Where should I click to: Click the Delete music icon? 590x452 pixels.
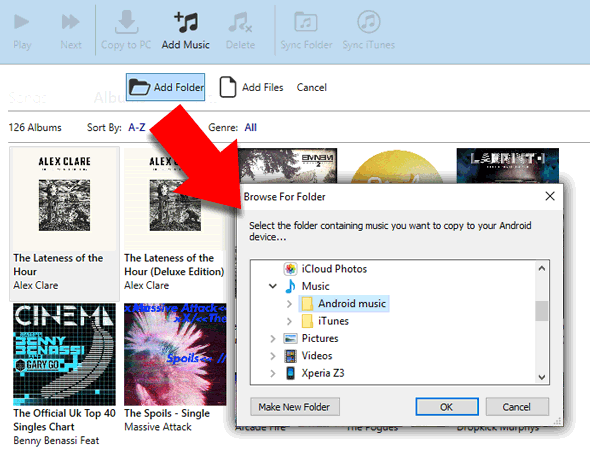tap(240, 22)
